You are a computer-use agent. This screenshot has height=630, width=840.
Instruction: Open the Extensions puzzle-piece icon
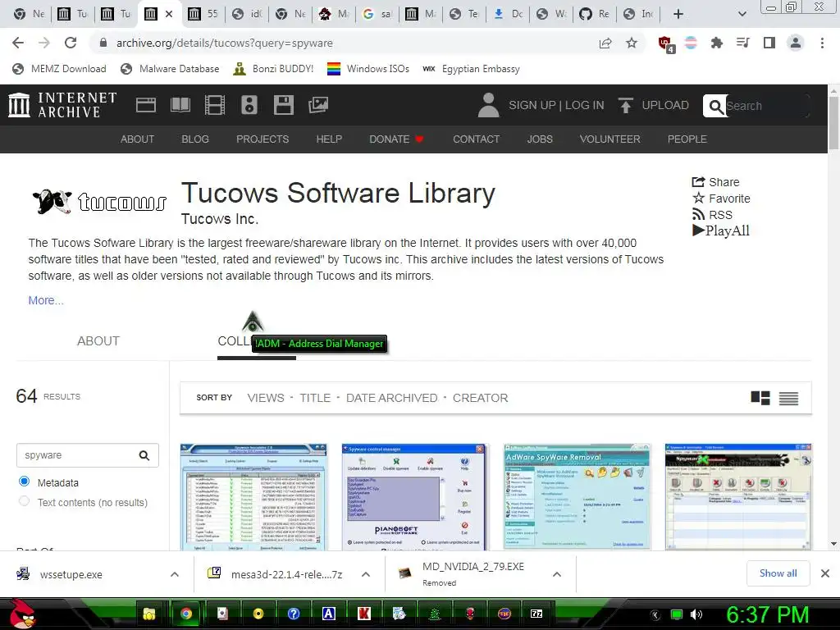(716, 43)
